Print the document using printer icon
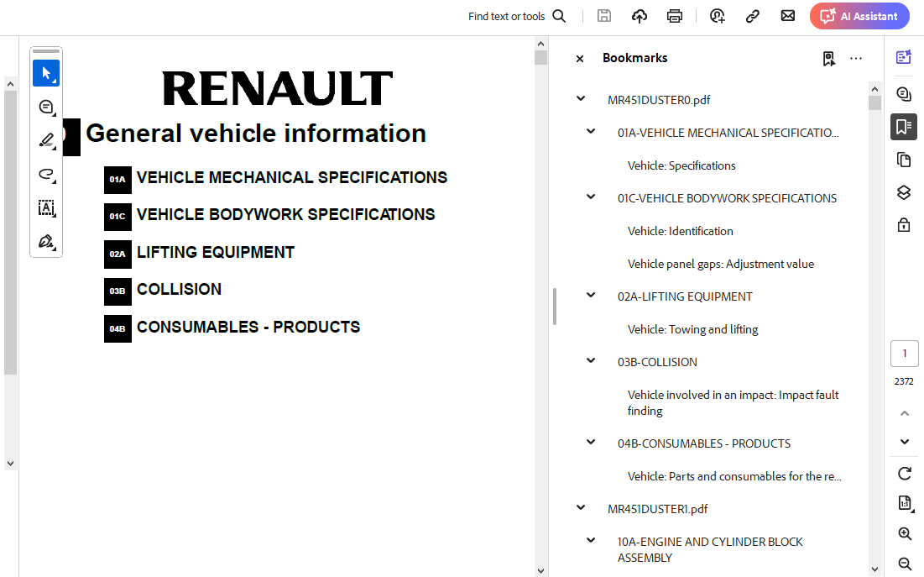This screenshot has width=924, height=577. coord(675,16)
